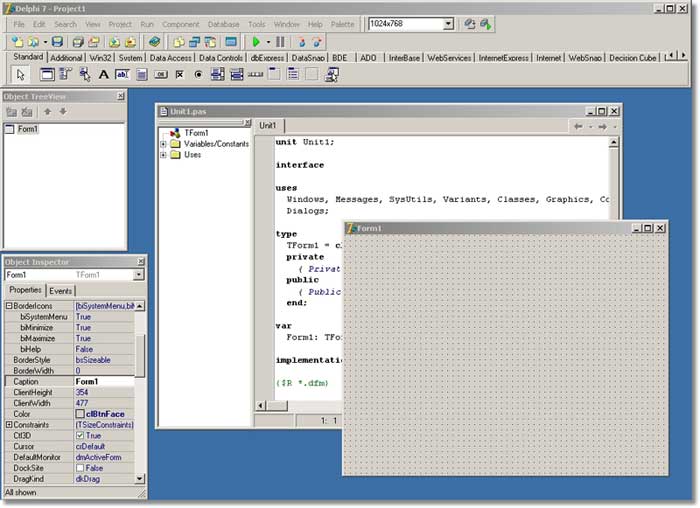This screenshot has width=700, height=508.
Task: Select the ActionList component
Action: 331,74
